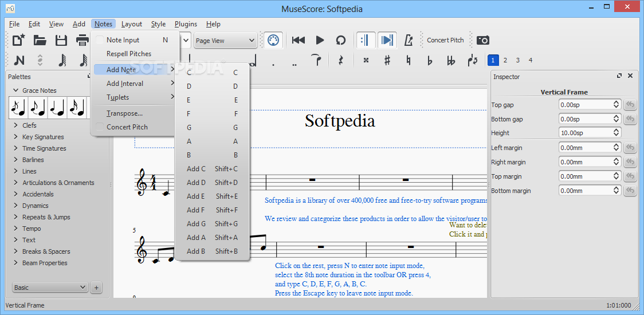Expand the Key Signatures palette
Image resolution: width=644 pixels, height=315 pixels.
tap(15, 137)
